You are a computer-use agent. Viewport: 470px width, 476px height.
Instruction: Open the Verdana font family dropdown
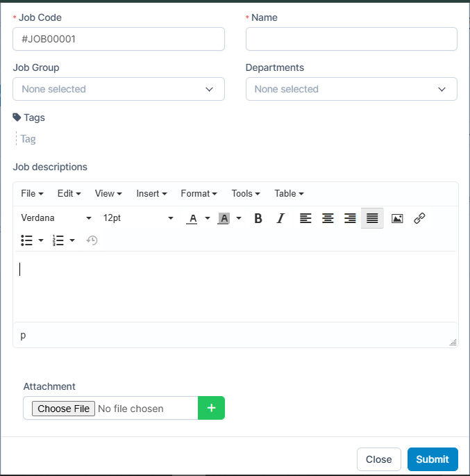pos(56,218)
